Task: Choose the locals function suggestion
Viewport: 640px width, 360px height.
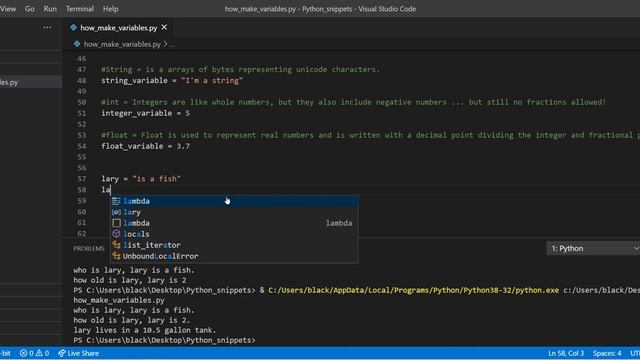Action: pyautogui.click(x=234, y=234)
